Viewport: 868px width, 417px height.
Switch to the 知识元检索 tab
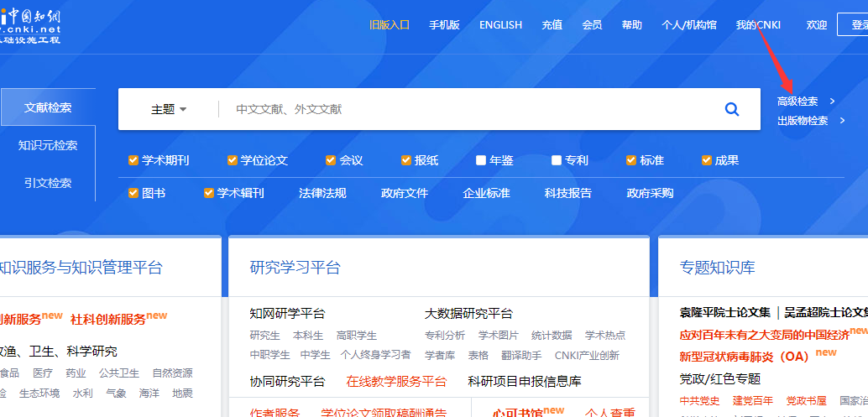click(48, 145)
